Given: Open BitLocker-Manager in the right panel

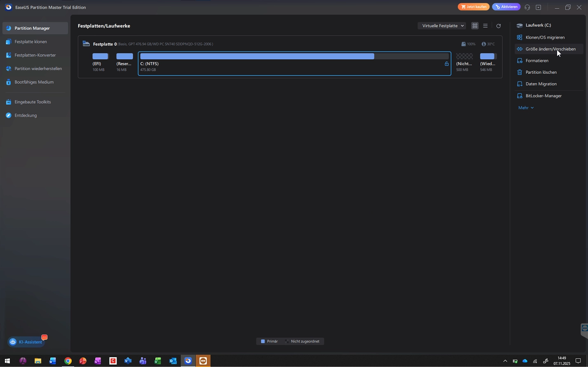Looking at the screenshot, I should (x=543, y=96).
